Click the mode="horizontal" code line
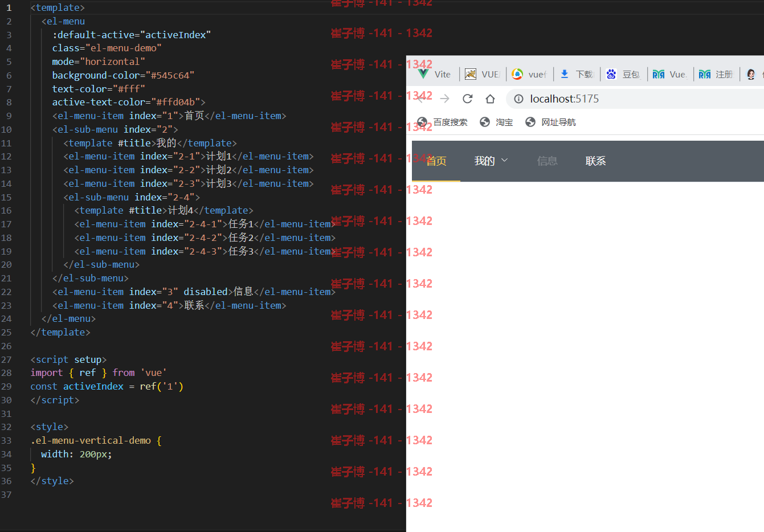Screen dimensions: 764x532 [99, 62]
